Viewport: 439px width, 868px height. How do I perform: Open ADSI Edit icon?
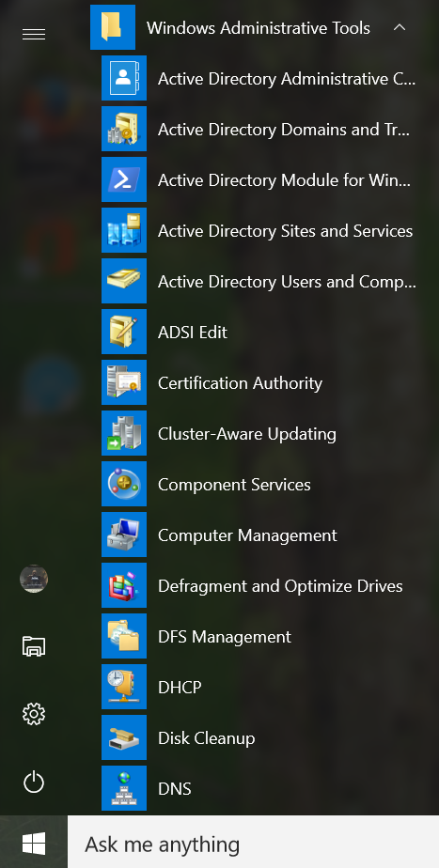tap(123, 333)
